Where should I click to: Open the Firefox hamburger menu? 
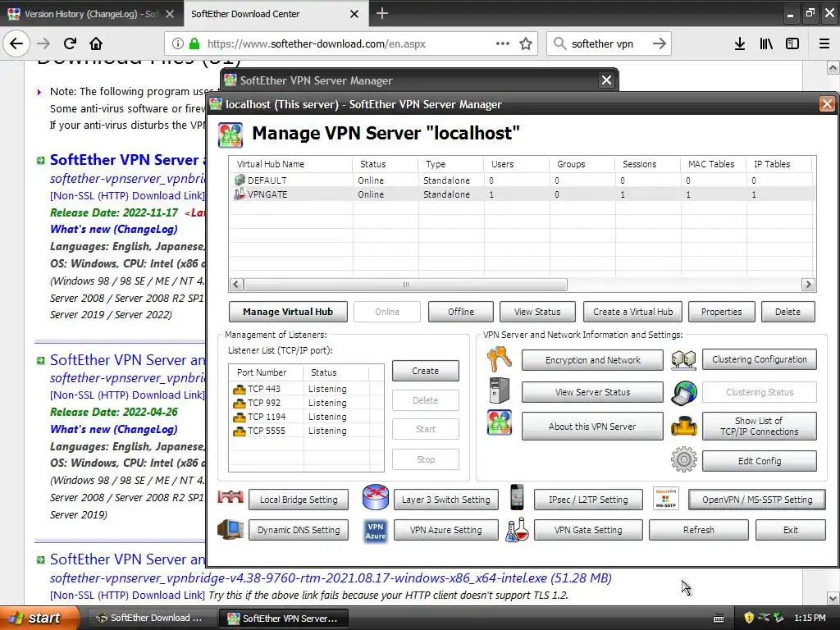824,43
